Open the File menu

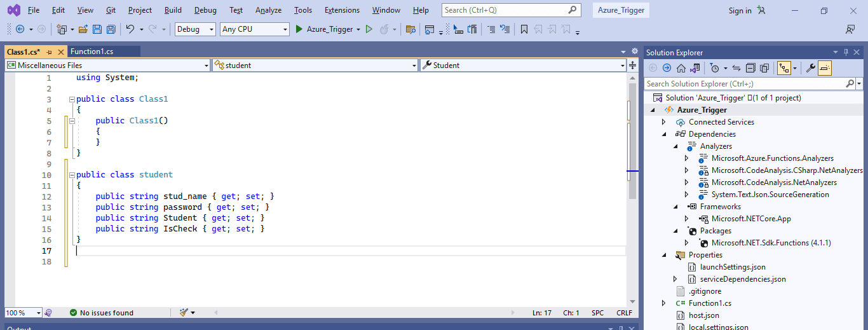pos(34,10)
